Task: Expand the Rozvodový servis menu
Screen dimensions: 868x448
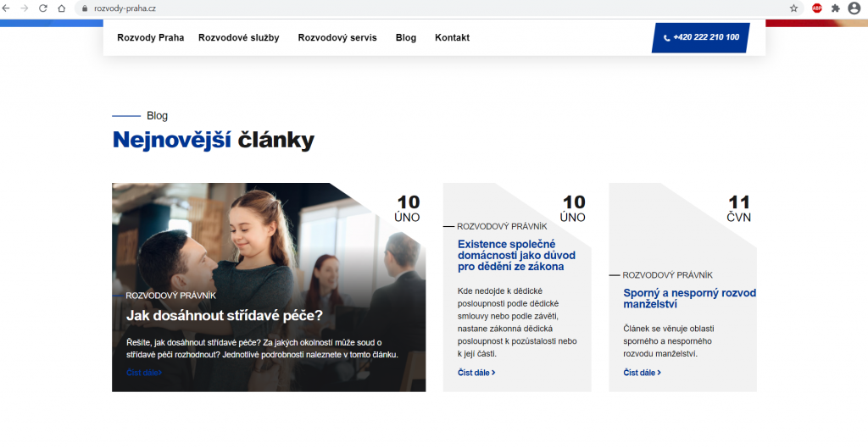Action: click(337, 37)
